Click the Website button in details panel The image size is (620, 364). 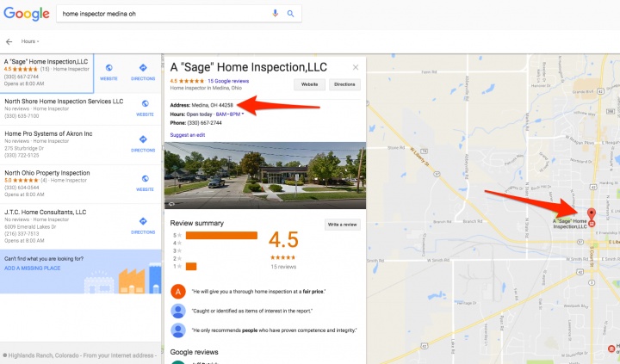coord(309,84)
